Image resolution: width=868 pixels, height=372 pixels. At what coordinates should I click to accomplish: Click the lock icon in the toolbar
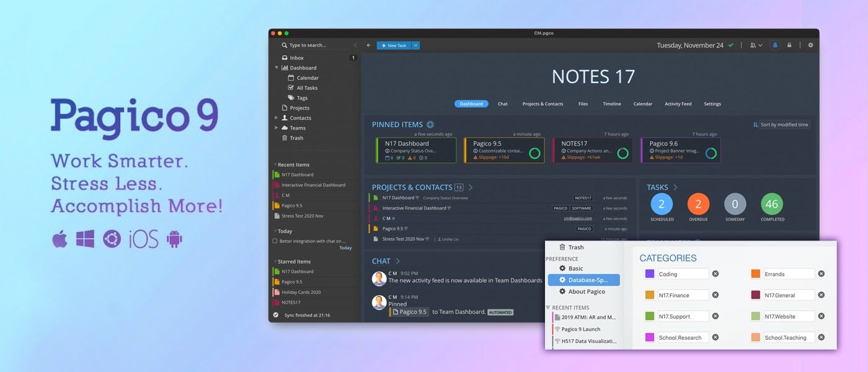click(x=789, y=45)
